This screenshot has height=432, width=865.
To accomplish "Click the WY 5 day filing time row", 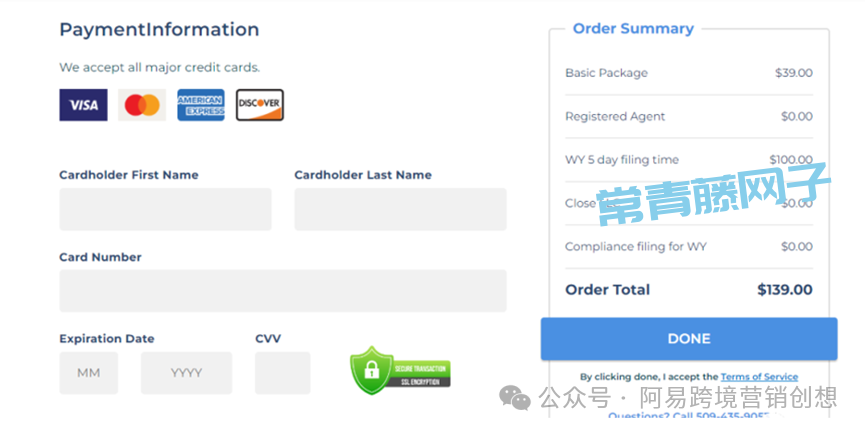I will (x=622, y=160).
